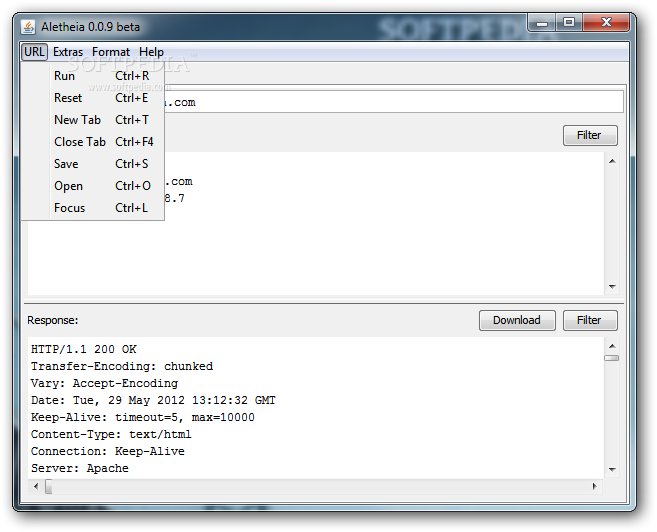Minimize the Aletheia window

[542, 23]
